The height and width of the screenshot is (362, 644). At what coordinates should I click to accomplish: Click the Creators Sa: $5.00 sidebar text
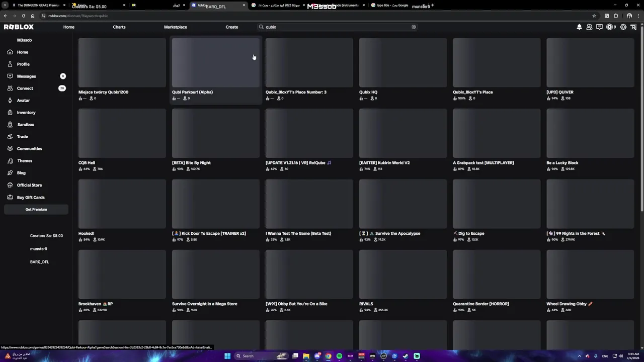pyautogui.click(x=46, y=236)
